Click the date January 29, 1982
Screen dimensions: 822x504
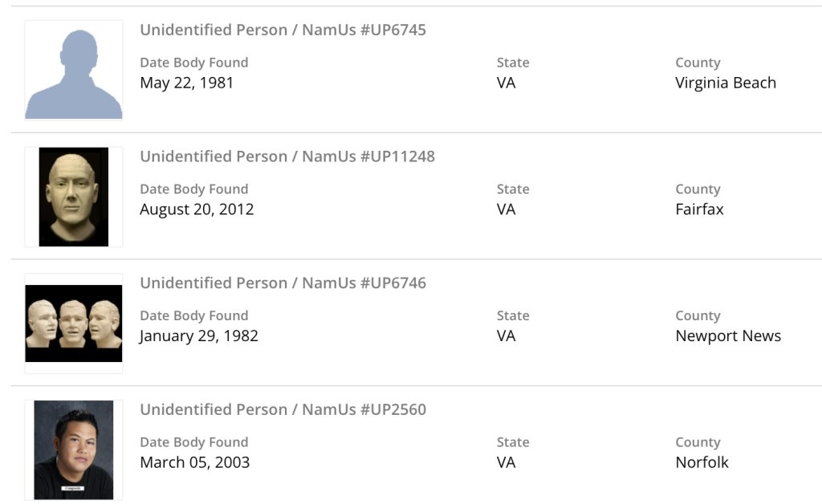(x=199, y=336)
